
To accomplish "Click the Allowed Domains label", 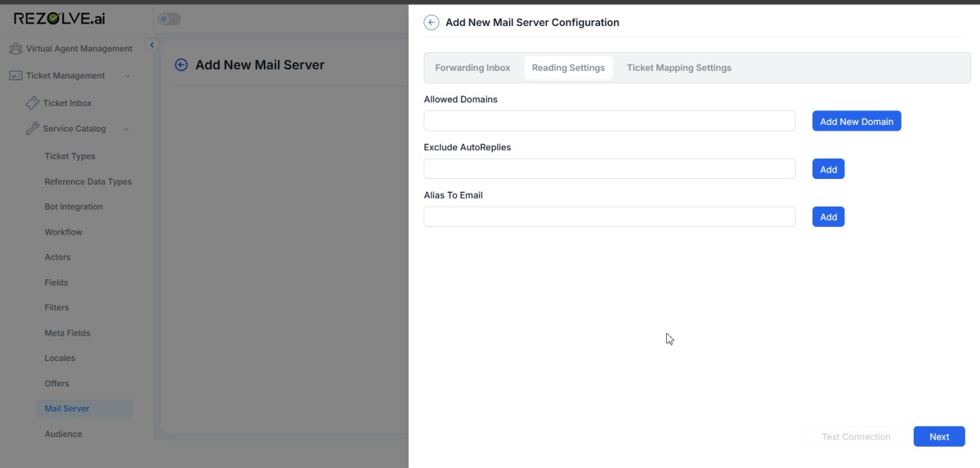I will coord(461,100).
